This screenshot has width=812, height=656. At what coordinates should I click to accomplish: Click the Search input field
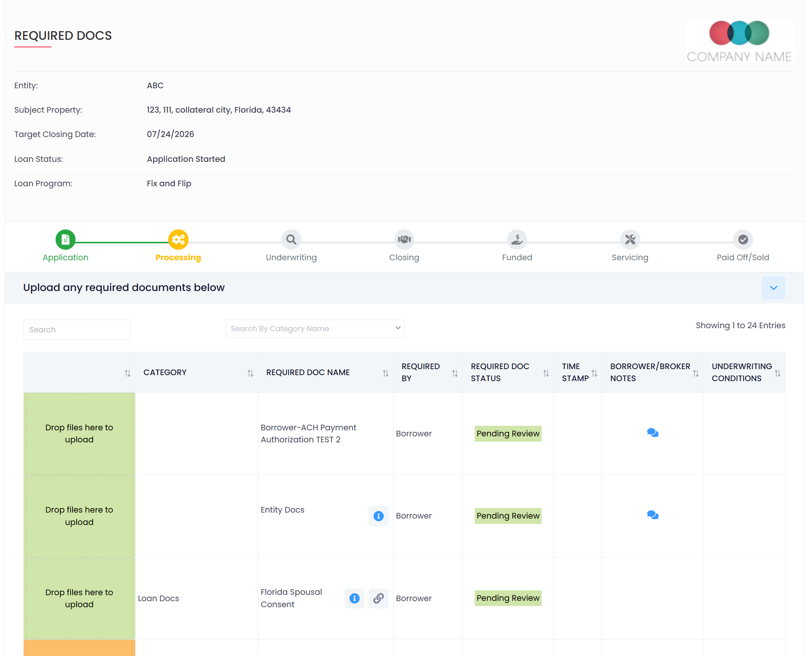click(77, 330)
